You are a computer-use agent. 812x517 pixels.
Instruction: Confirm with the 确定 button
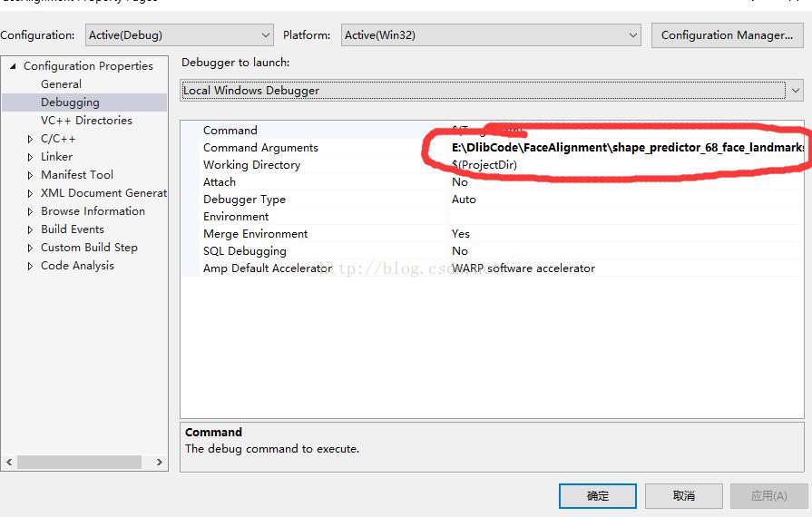click(598, 496)
